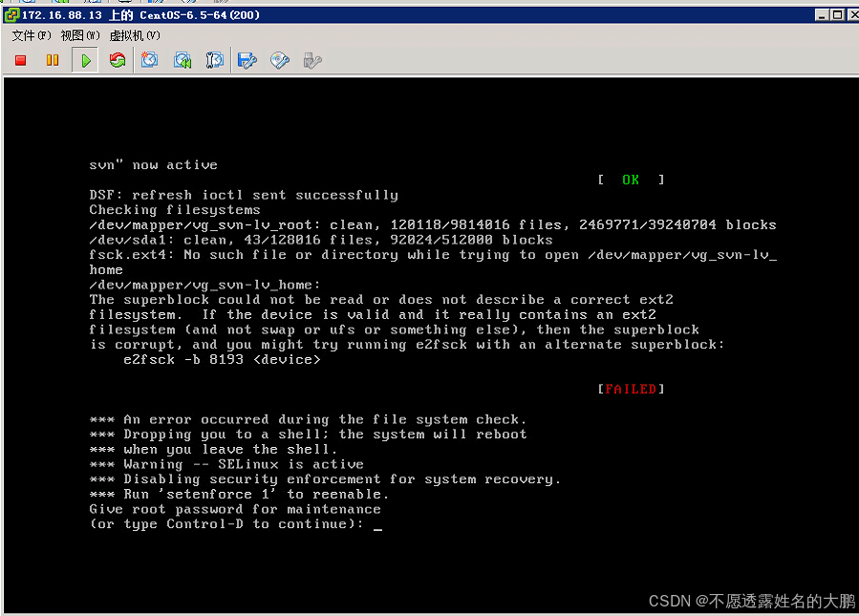Viewport: 859px width, 616px height.
Task: Click the 'DSF: refresh ioctl sent successfully' line
Action: coord(244,195)
